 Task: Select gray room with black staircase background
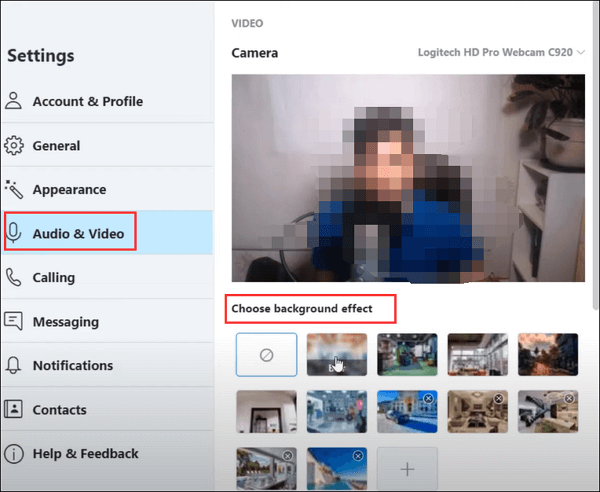click(x=548, y=412)
